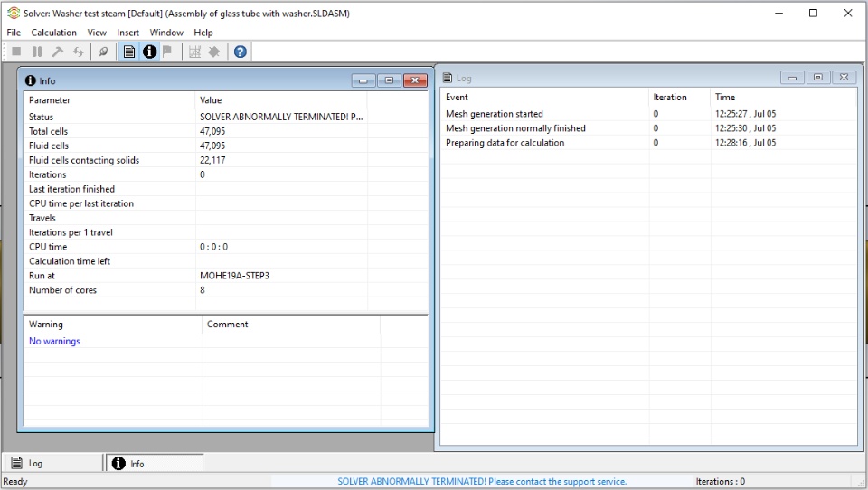Click the Warning column header
868x490 pixels.
pyautogui.click(x=113, y=325)
